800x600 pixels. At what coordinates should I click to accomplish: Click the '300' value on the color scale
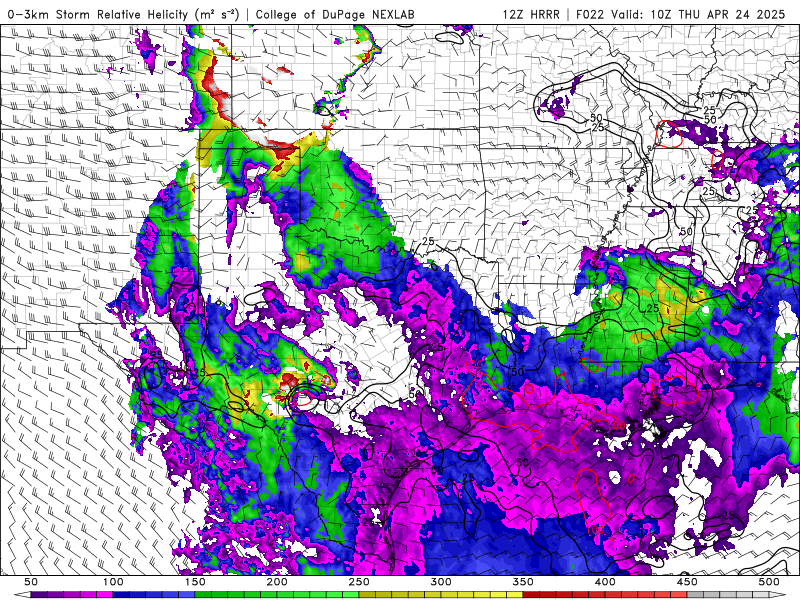pos(441,582)
